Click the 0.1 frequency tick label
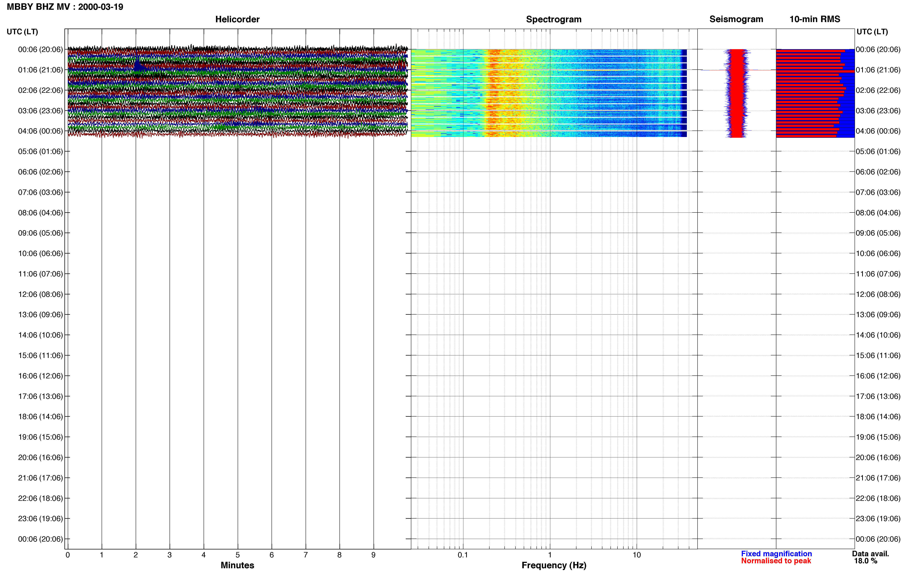Screen dimensions: 924x578 (x=463, y=555)
